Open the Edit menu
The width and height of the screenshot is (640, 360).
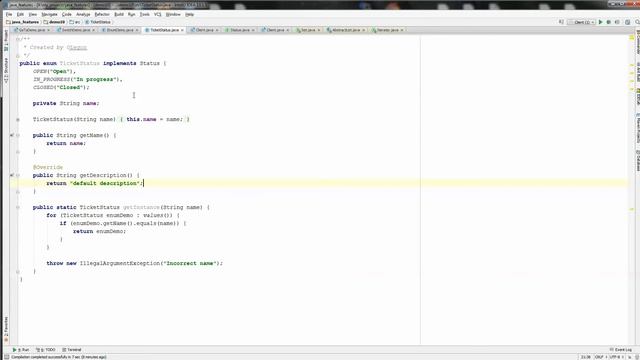click(x=20, y=14)
